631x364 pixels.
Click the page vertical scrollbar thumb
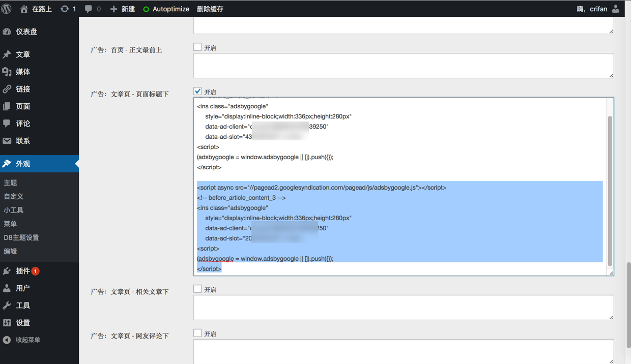click(x=628, y=305)
